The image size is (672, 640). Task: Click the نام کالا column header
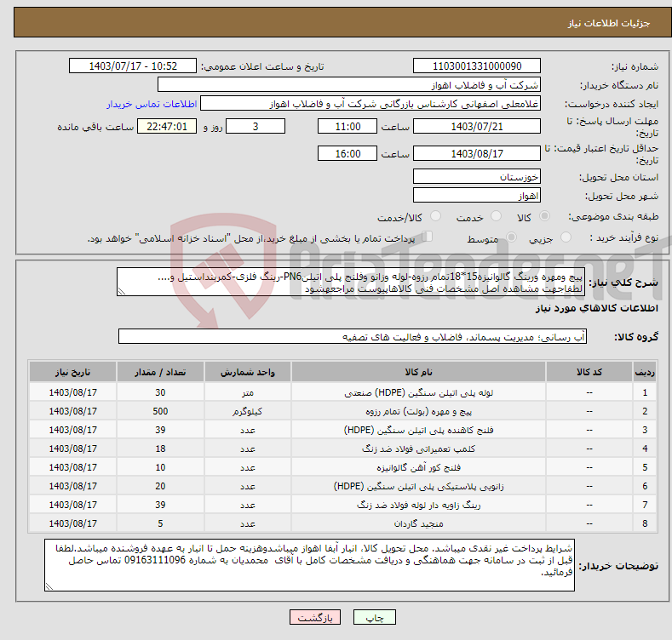(x=418, y=372)
